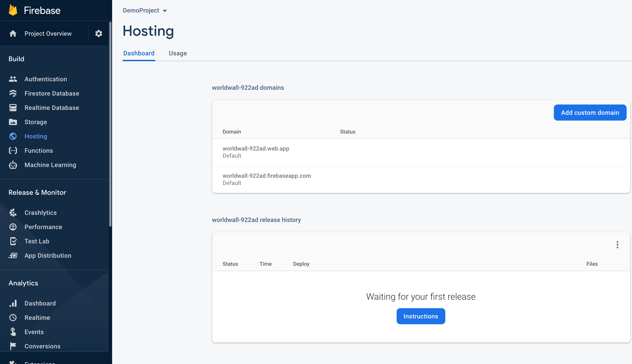
Task: Go to Project Overview
Action: pos(48,33)
